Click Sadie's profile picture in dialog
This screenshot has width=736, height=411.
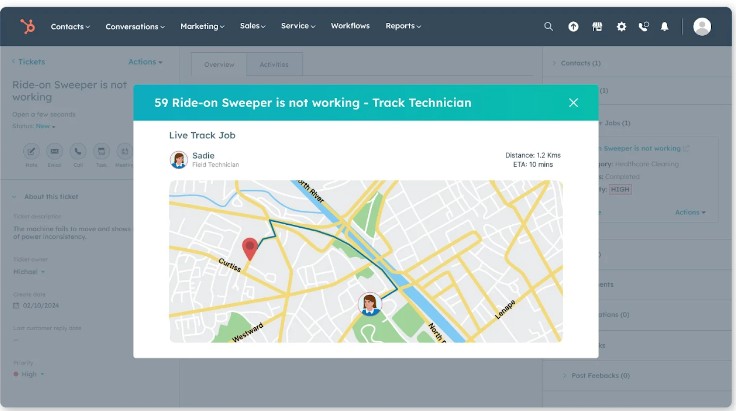click(179, 160)
